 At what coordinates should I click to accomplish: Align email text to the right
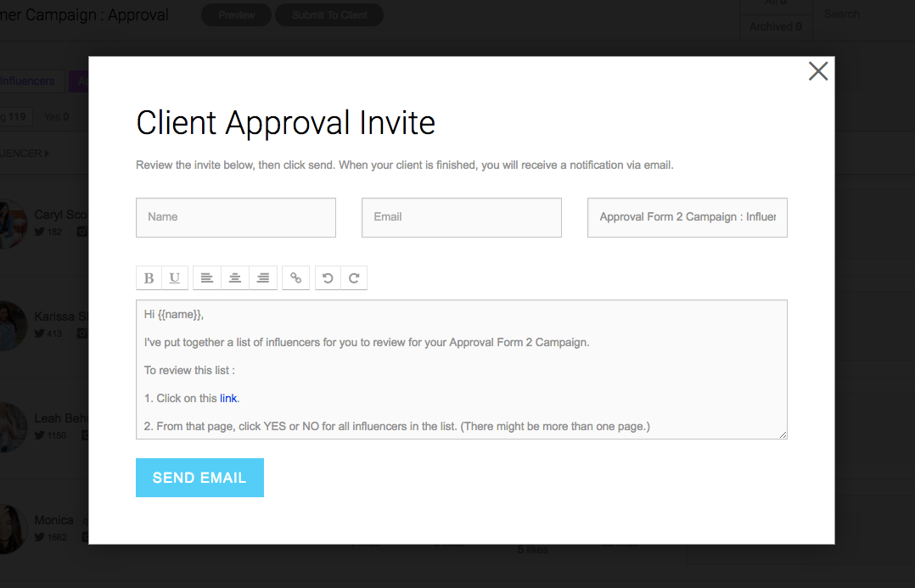point(263,278)
